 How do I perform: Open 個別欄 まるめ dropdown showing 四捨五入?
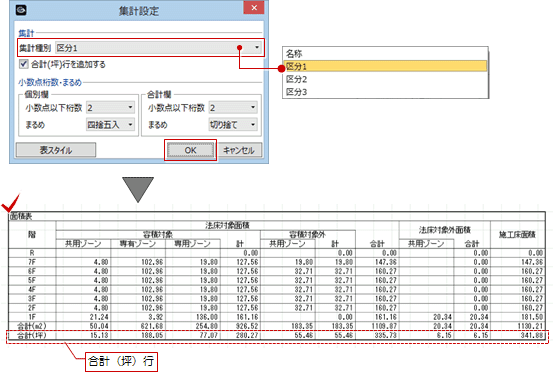click(x=110, y=124)
